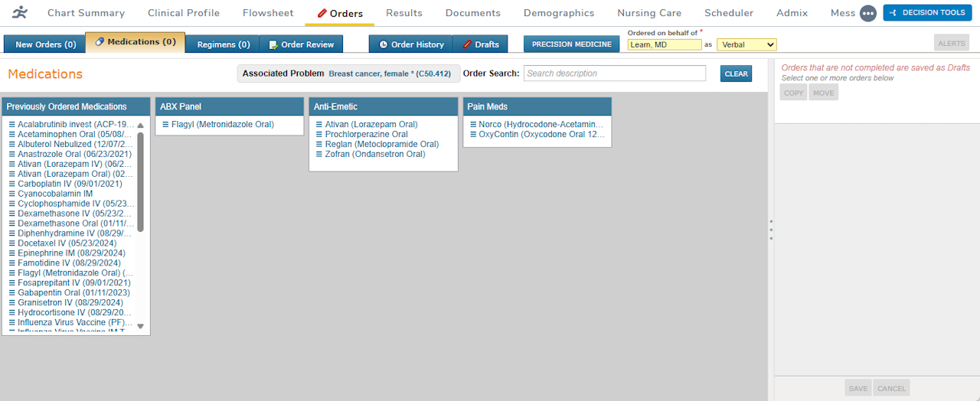
Task: Click list icon beside Reglan Metoclopramide
Action: (x=319, y=144)
